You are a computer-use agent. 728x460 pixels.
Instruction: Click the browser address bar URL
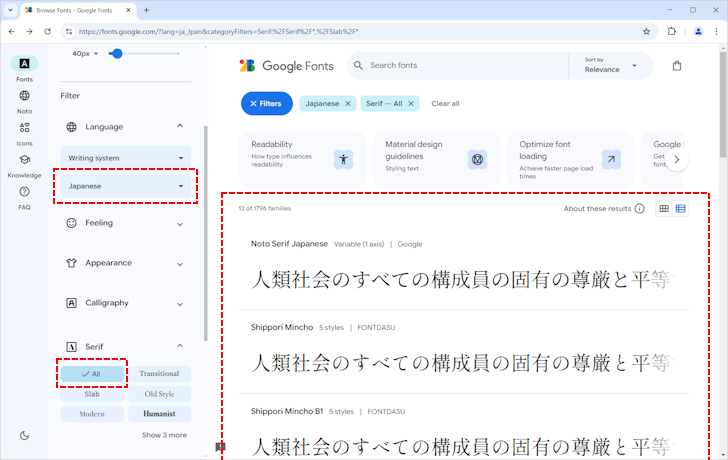click(x=218, y=32)
